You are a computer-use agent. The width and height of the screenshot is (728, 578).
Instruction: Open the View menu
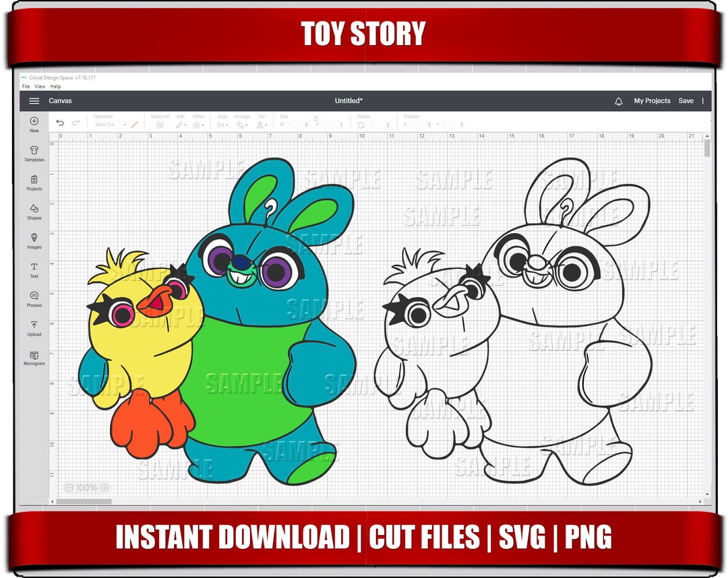pos(40,86)
